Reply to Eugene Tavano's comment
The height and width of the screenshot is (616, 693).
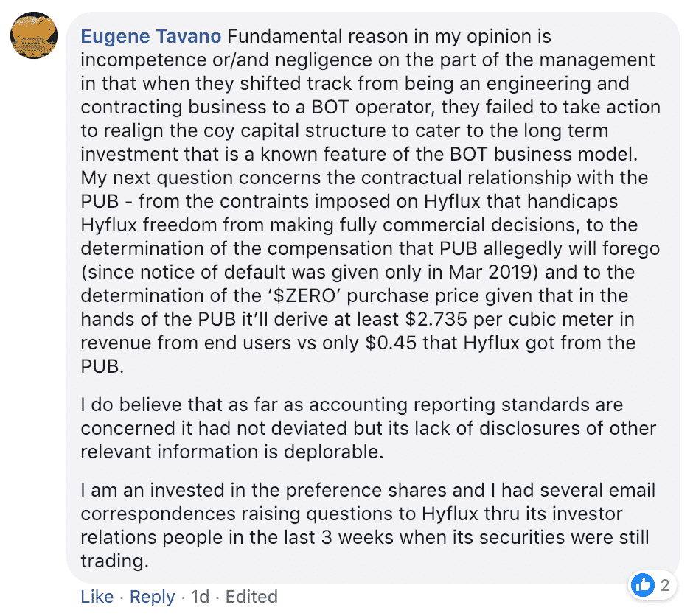152,597
